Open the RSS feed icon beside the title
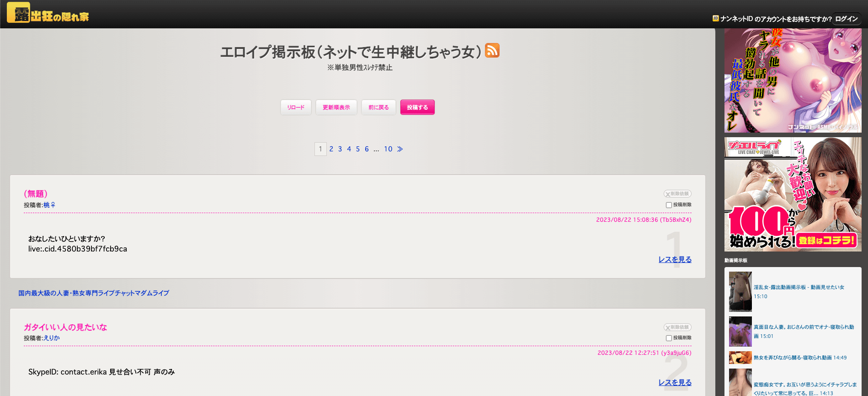 point(492,50)
